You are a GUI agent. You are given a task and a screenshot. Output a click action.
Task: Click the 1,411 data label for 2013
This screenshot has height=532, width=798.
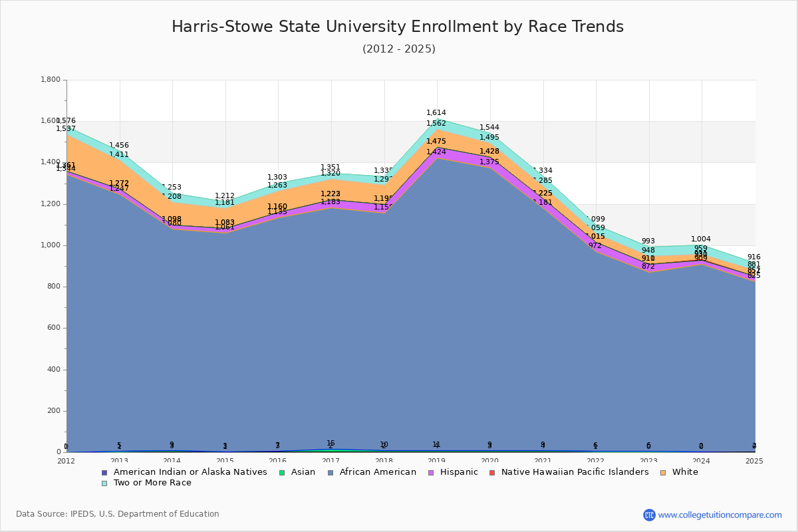tap(119, 155)
